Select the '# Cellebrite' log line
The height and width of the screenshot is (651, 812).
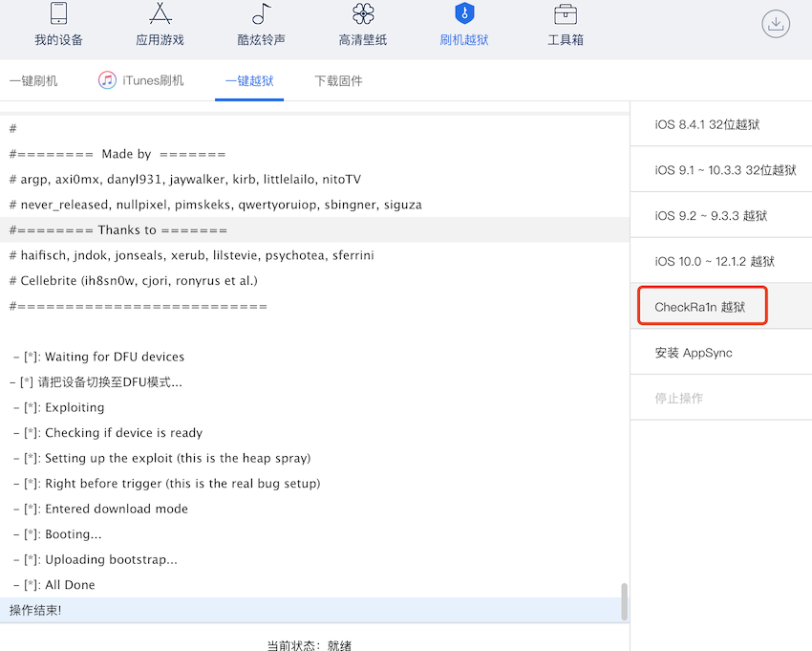click(x=314, y=280)
